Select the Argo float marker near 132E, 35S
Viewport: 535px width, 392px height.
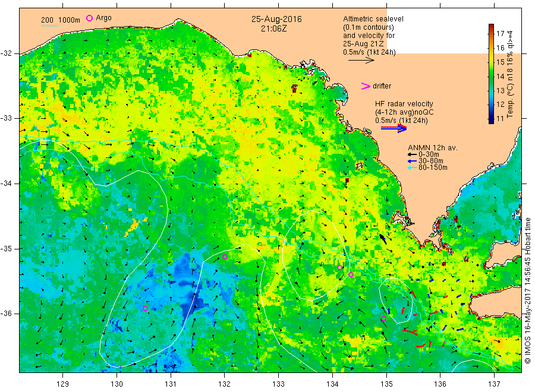coord(225,257)
